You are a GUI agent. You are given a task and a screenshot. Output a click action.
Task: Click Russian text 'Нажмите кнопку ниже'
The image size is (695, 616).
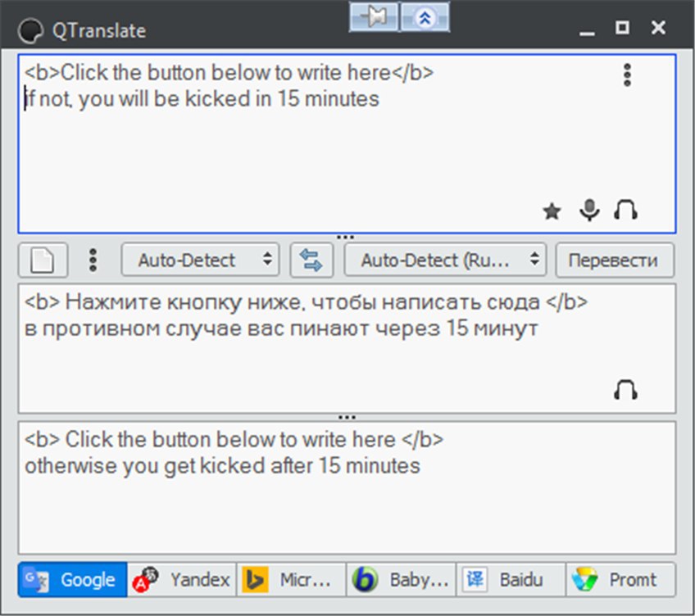[186, 303]
